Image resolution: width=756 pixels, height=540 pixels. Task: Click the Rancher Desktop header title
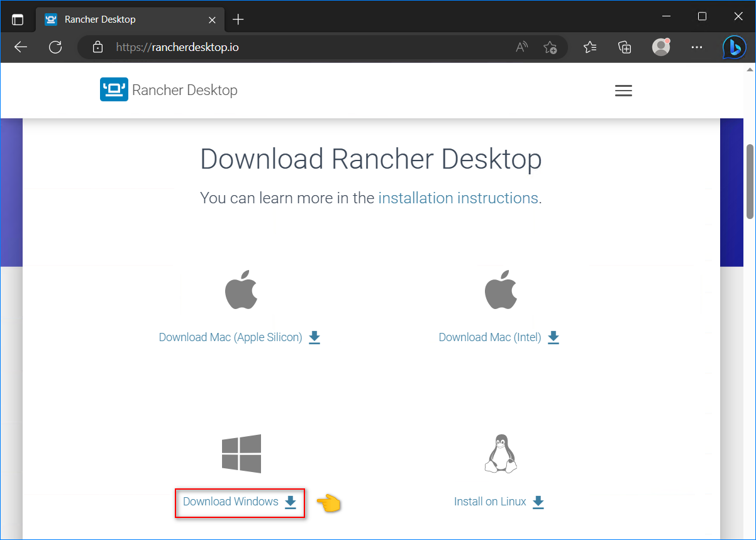(185, 90)
